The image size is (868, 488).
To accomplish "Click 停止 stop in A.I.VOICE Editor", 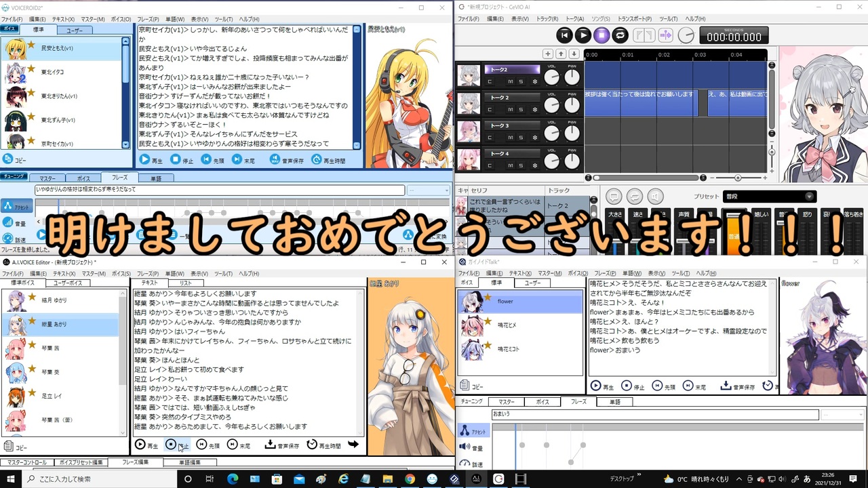I will 178,445.
